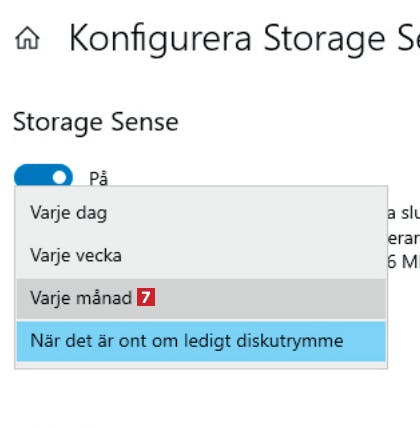Click the truncated 'slu' text beside the list
The image size is (420, 428).
click(404, 213)
